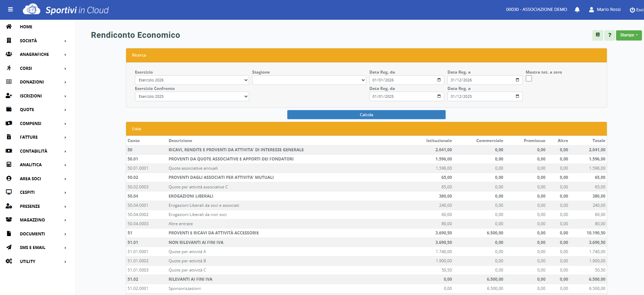
Task: Open Mario Rossi user profile icon
Action: coord(592,10)
